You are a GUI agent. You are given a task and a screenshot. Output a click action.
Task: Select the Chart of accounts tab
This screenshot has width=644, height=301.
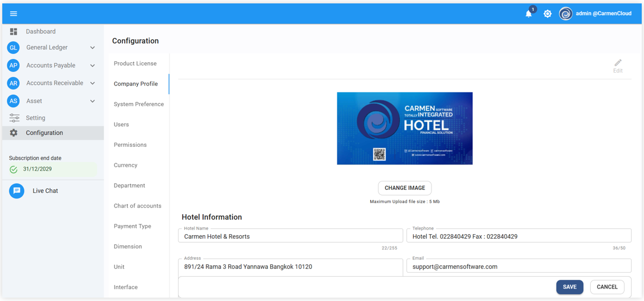coord(137,206)
